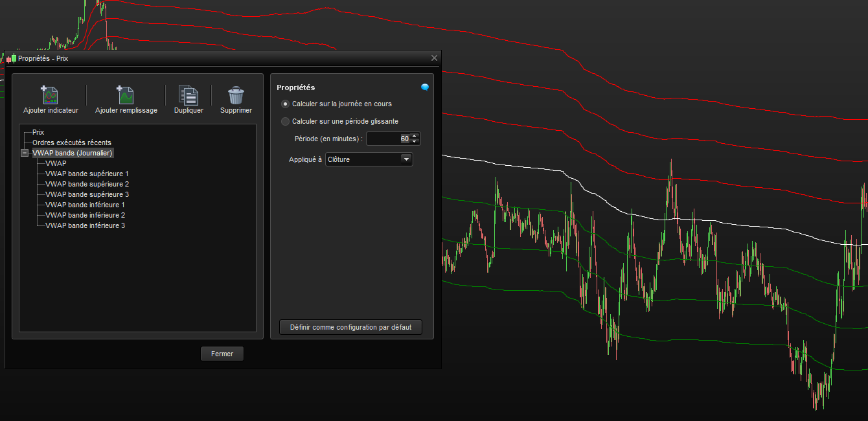Select VWAP bands (Journalier) tree item
868x421 pixels.
(x=73, y=153)
